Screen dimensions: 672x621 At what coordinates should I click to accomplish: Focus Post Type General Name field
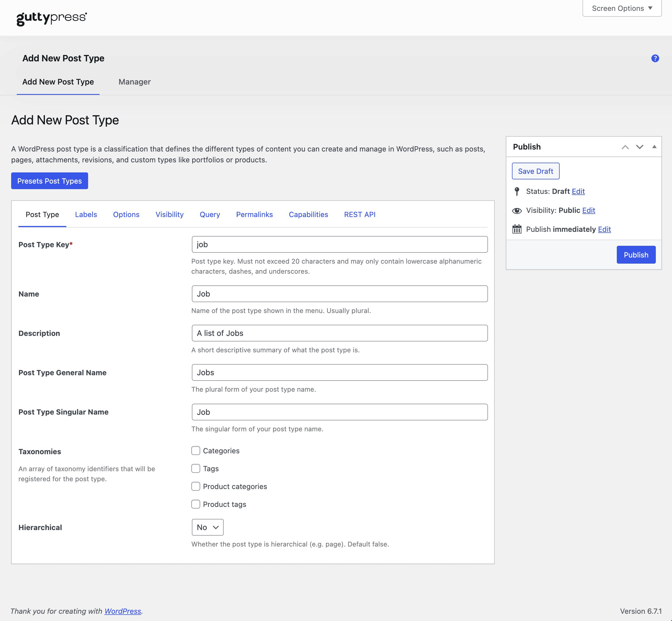340,372
